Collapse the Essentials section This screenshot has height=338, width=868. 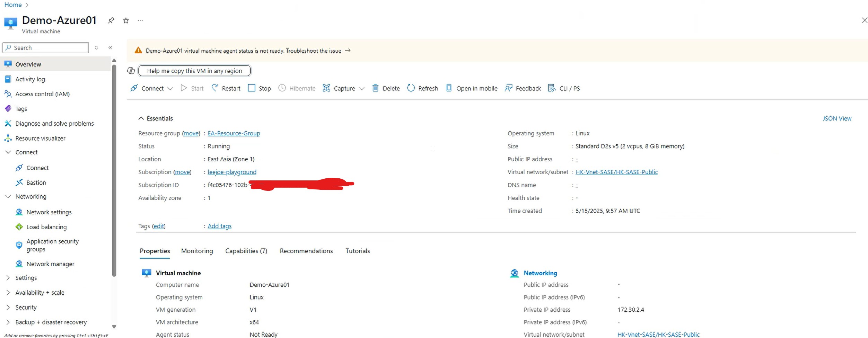pyautogui.click(x=141, y=118)
